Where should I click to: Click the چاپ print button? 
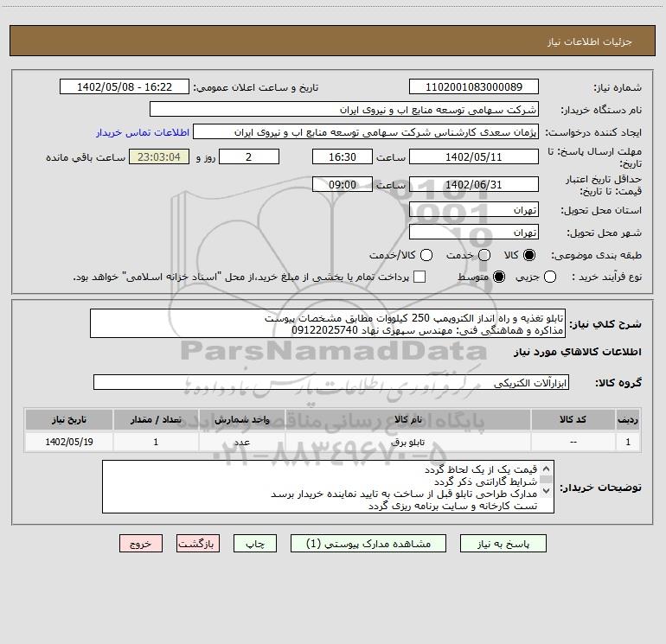pyautogui.click(x=255, y=544)
